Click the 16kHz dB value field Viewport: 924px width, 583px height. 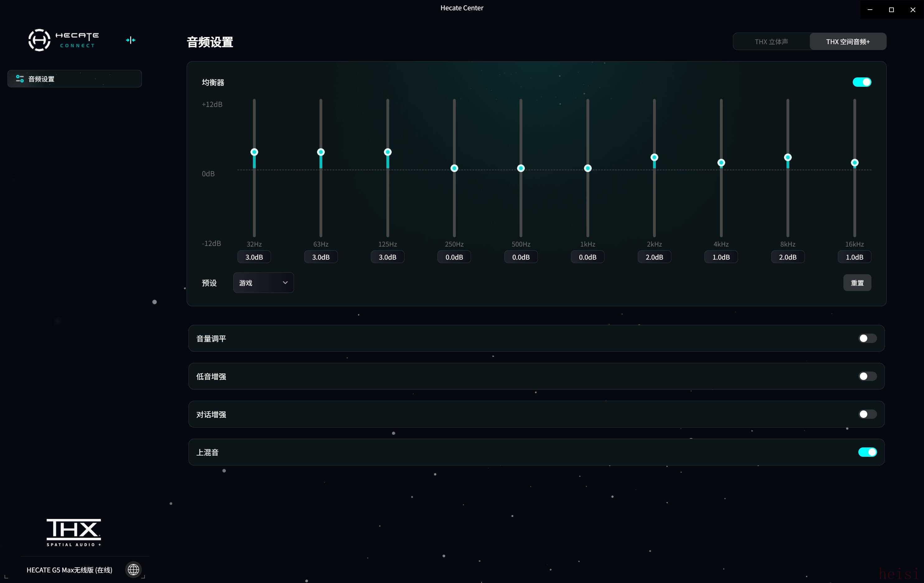pos(854,257)
